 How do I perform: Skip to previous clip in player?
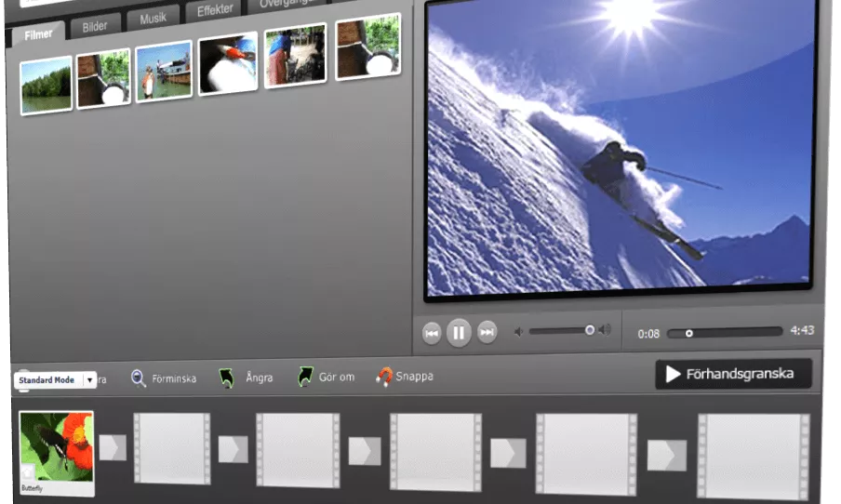[432, 333]
